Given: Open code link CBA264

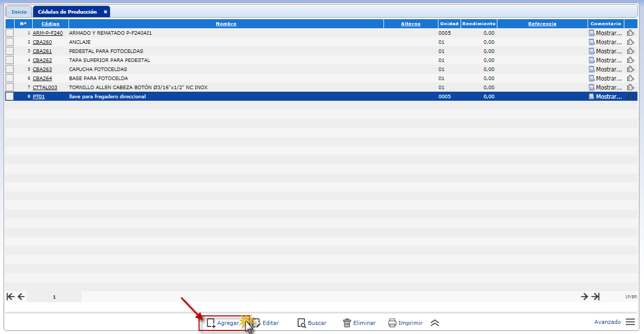Looking at the screenshot, I should (42, 78).
